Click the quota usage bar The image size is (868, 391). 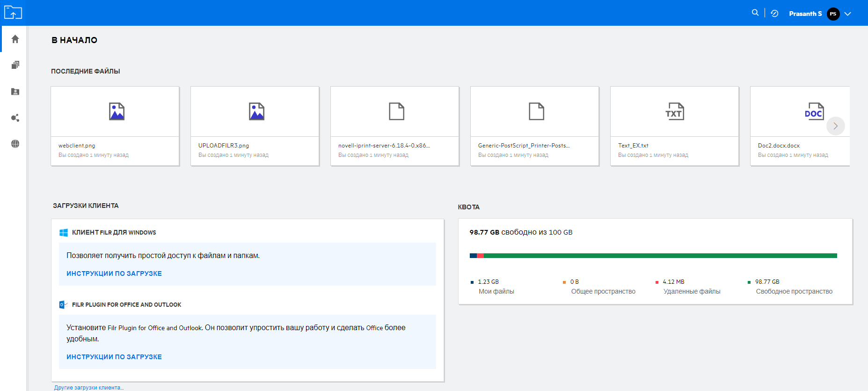653,256
